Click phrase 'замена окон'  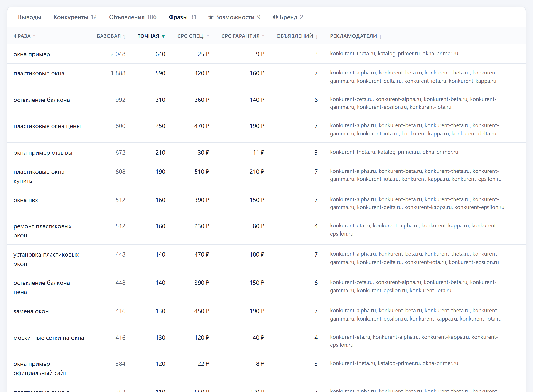31,311
